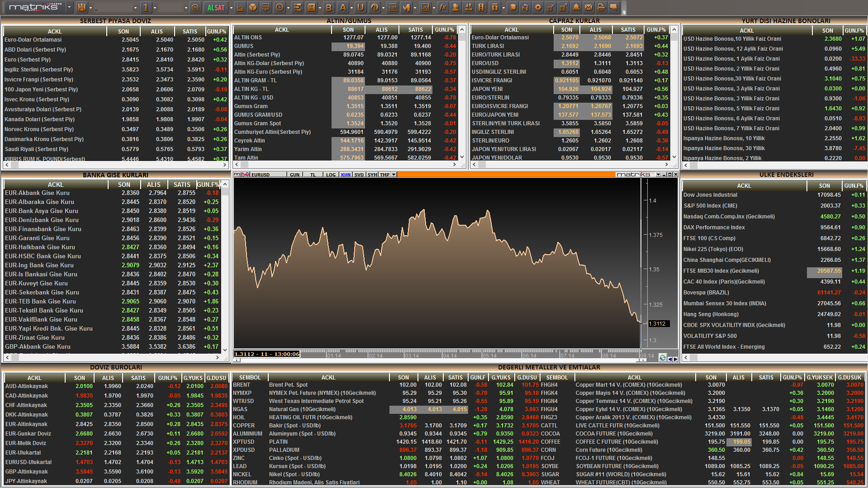Click the traffic light icon

[x=481, y=8]
